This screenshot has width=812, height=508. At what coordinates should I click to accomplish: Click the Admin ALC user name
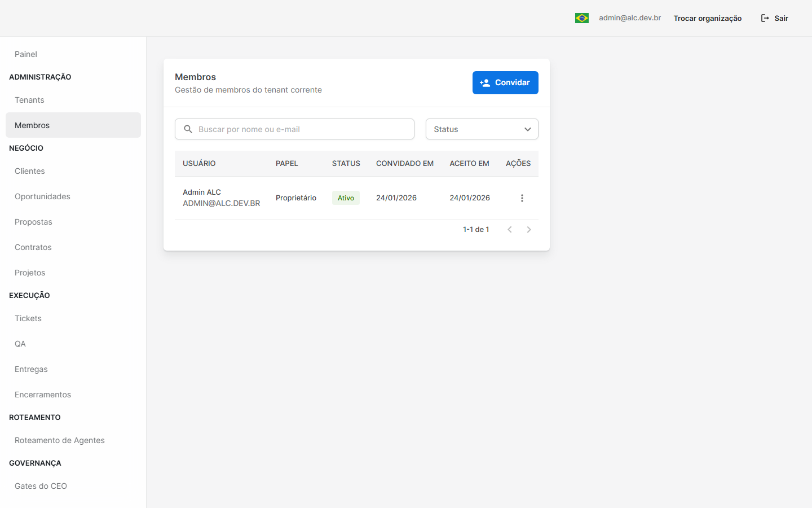click(202, 192)
